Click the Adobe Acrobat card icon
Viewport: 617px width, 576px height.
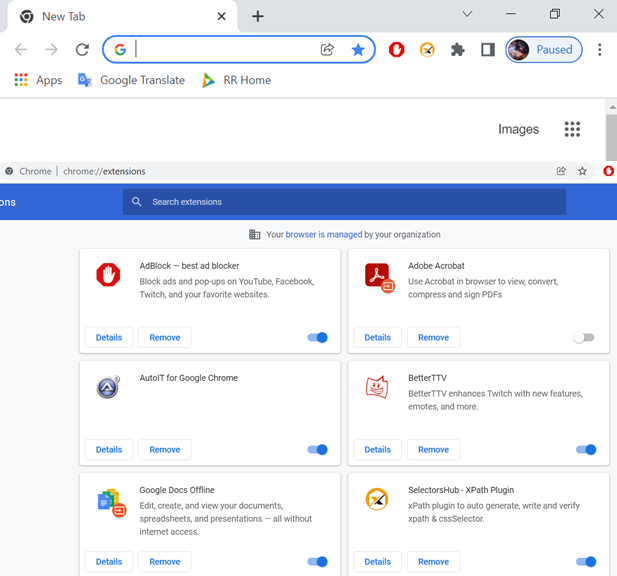[x=379, y=277]
